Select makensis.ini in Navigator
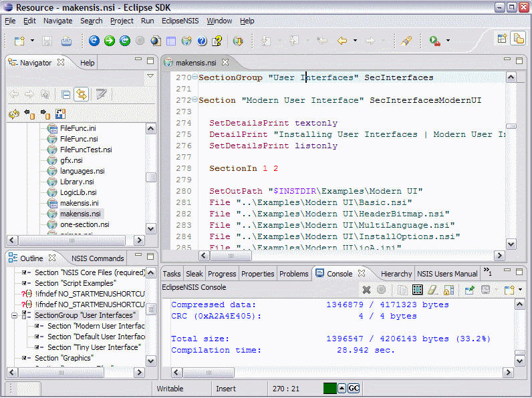532x398 pixels. (79, 203)
